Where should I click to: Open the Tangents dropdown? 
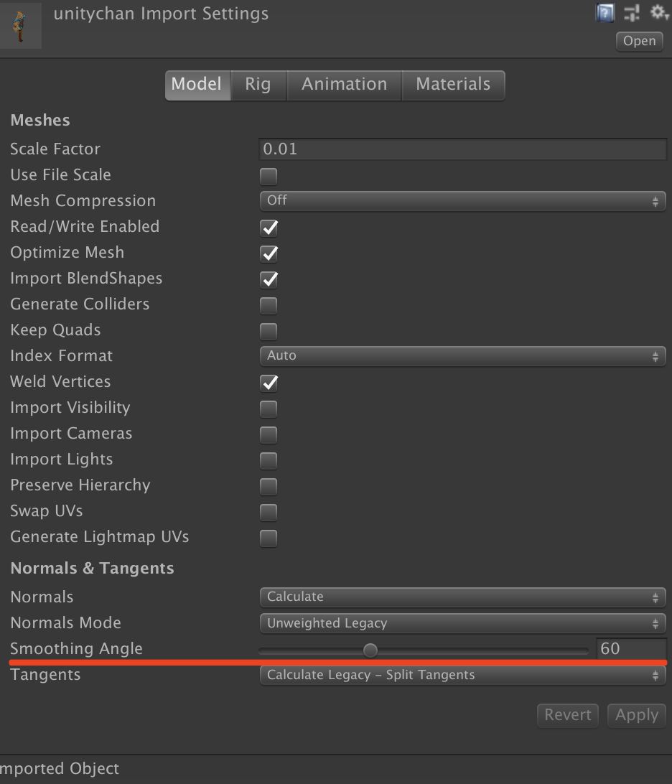pos(462,675)
